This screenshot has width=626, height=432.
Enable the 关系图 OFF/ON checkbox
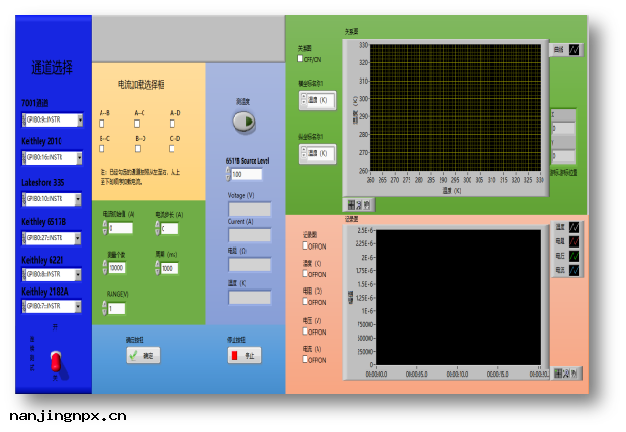point(301,59)
